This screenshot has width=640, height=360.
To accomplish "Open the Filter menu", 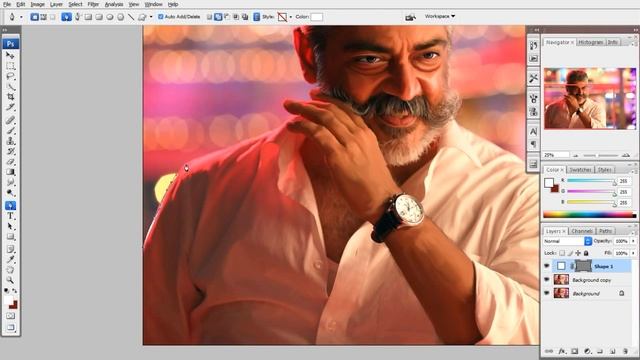I will (93, 4).
